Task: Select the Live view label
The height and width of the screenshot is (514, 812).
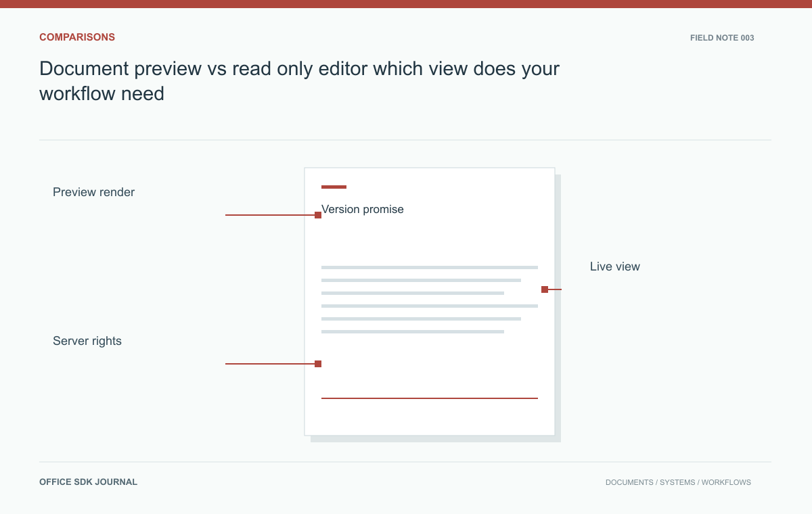Action: tap(615, 266)
